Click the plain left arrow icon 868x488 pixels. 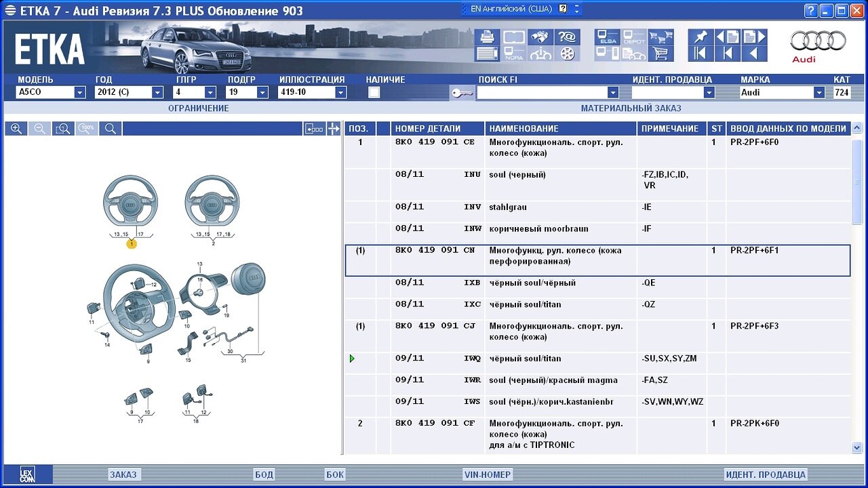(753, 54)
